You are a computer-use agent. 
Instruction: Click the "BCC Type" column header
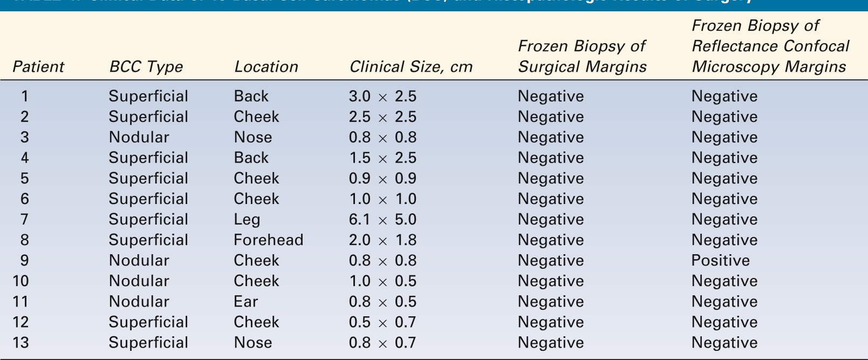(x=146, y=67)
